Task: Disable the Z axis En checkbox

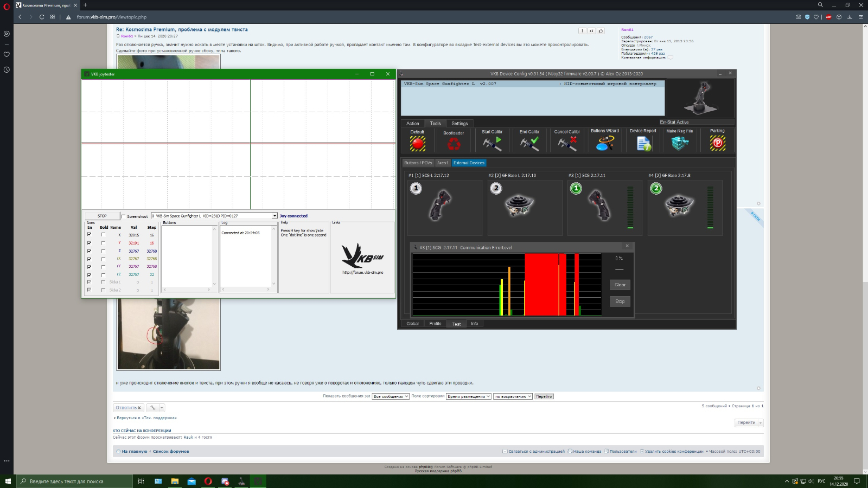Action: 89,251
